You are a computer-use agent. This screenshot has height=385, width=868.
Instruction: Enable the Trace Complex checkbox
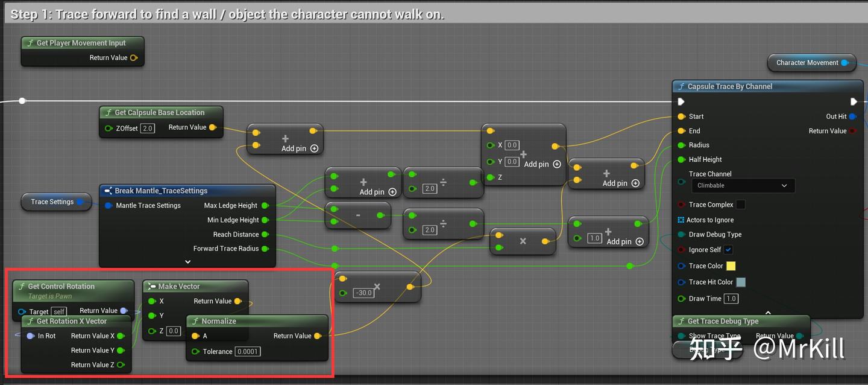click(740, 205)
